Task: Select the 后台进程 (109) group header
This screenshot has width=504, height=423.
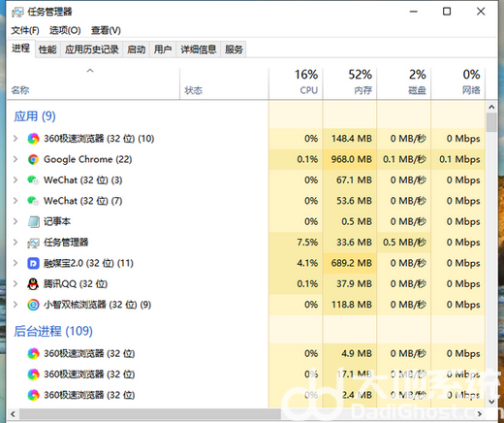Action: pyautogui.click(x=53, y=331)
